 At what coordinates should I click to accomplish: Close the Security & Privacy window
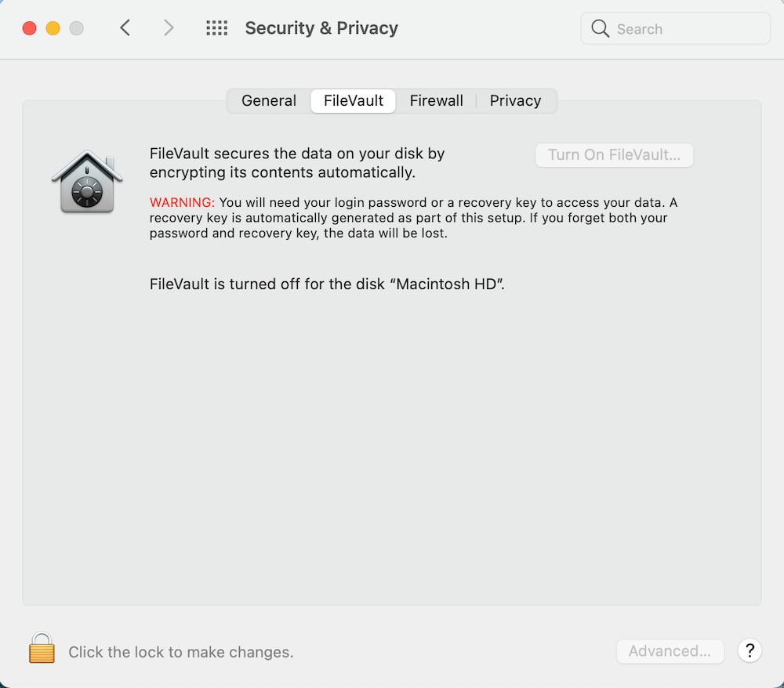30,28
